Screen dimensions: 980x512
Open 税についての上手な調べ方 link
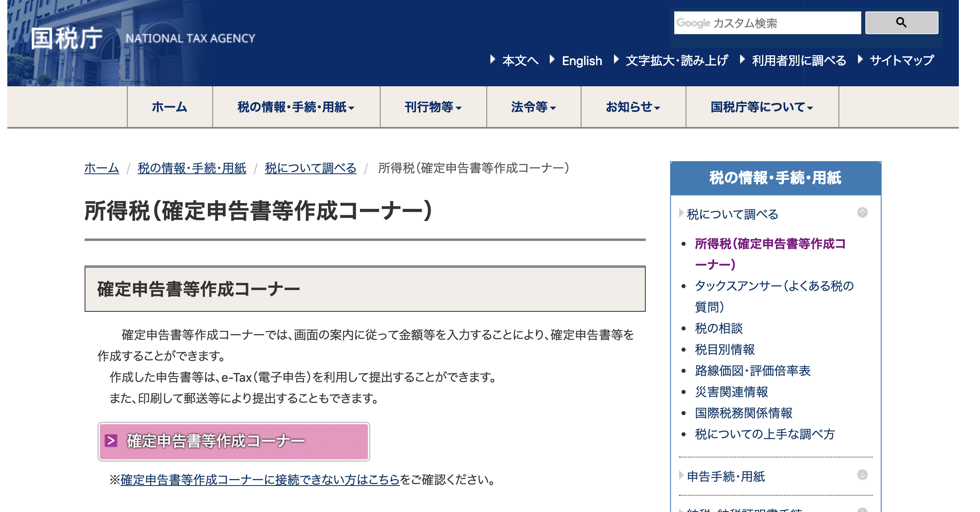click(x=765, y=434)
